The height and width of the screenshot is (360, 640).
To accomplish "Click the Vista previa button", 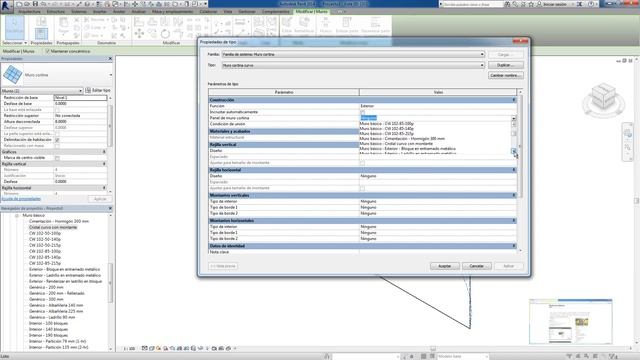I will click(x=223, y=266).
